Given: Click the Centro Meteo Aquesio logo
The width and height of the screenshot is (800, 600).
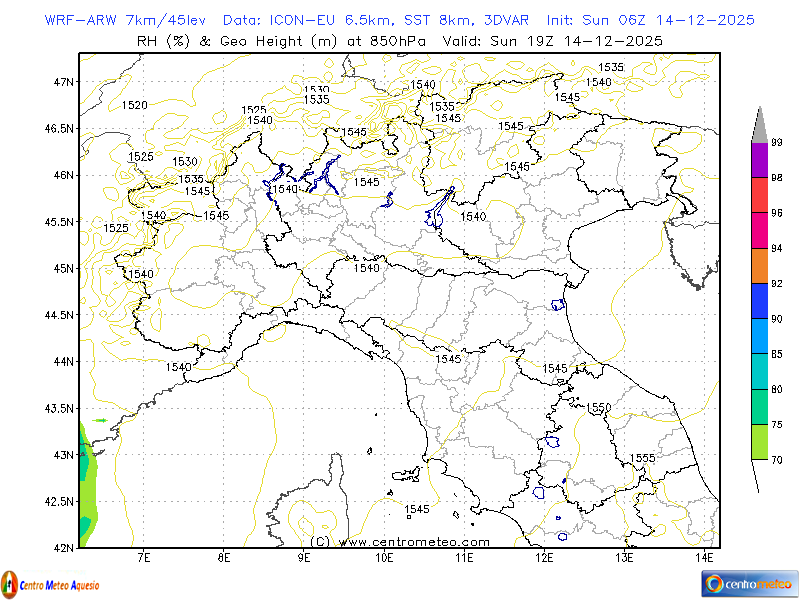Looking at the screenshot, I should point(50,582).
